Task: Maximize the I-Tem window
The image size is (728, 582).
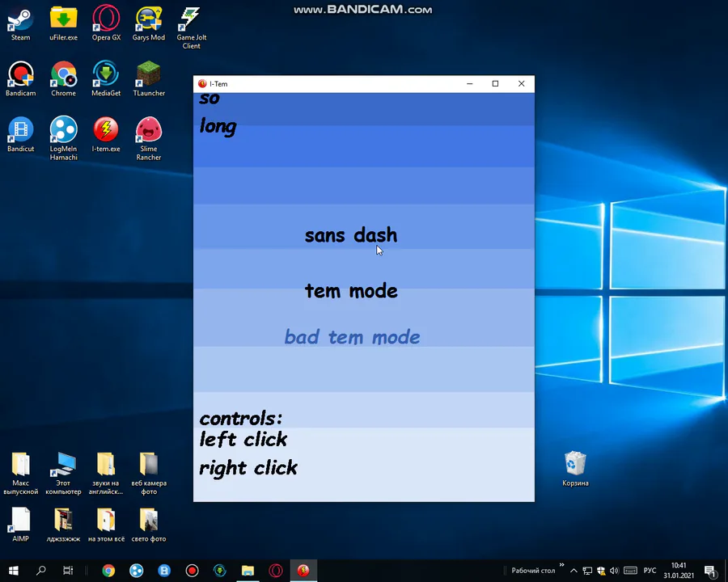Action: coord(495,83)
